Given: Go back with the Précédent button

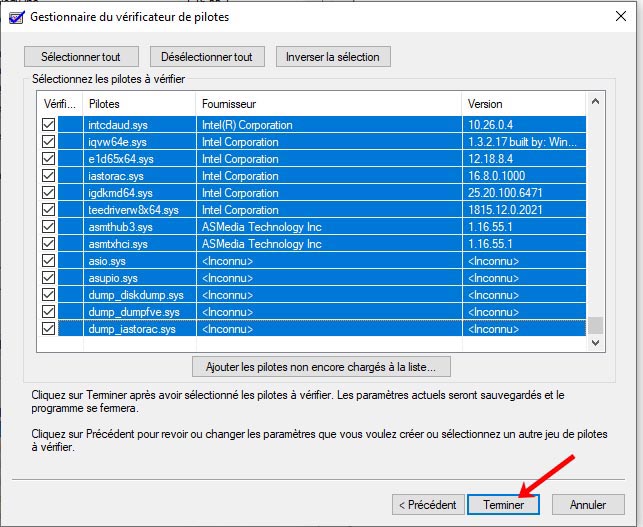Looking at the screenshot, I should pyautogui.click(x=428, y=504).
